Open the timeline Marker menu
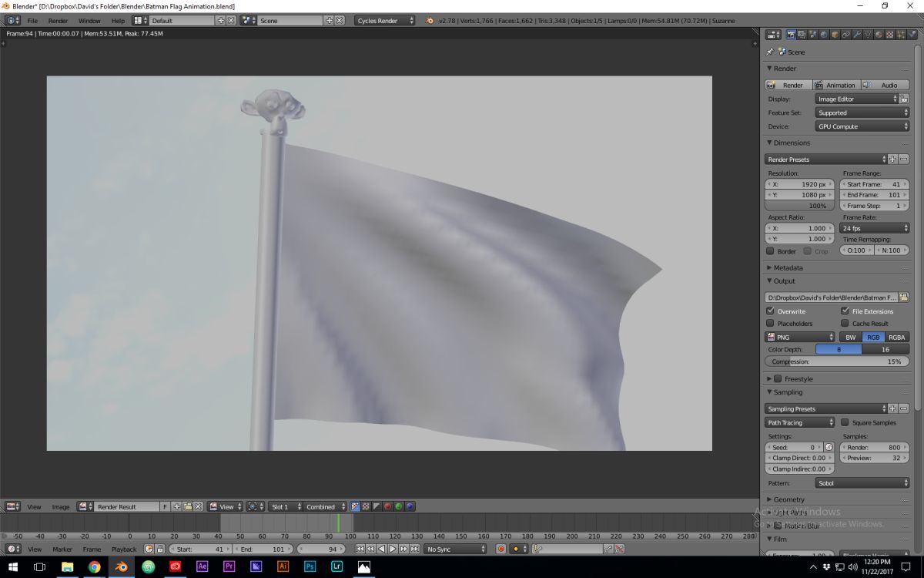 coord(62,549)
